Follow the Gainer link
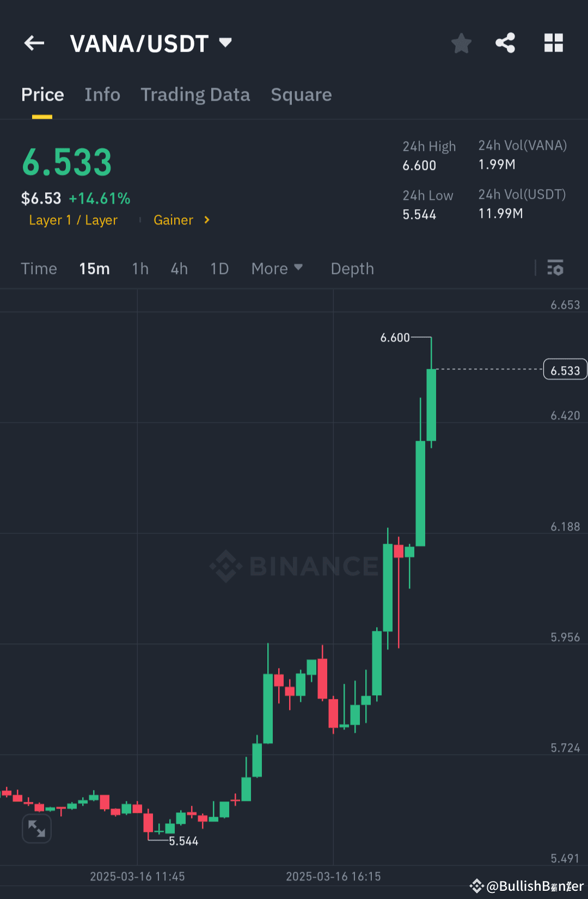The height and width of the screenshot is (899, 588). click(173, 220)
